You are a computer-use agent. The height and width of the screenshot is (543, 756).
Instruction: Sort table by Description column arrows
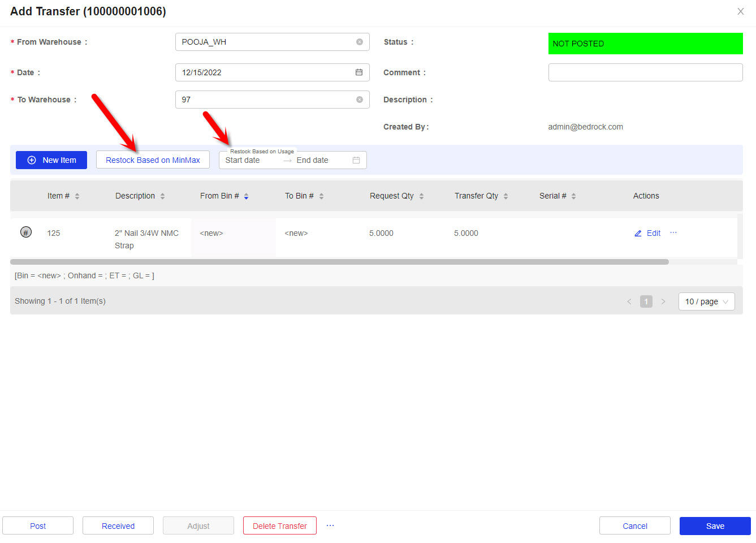pyautogui.click(x=162, y=196)
